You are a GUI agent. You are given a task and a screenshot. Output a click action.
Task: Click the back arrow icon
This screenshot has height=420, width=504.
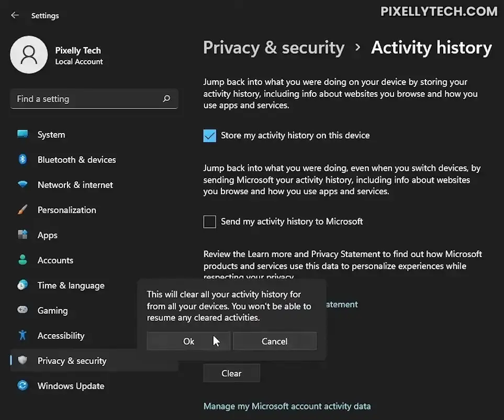click(15, 15)
